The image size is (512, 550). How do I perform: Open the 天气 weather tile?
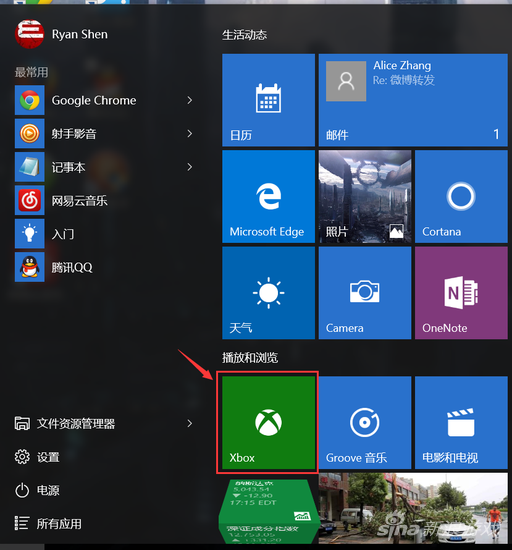click(x=268, y=293)
